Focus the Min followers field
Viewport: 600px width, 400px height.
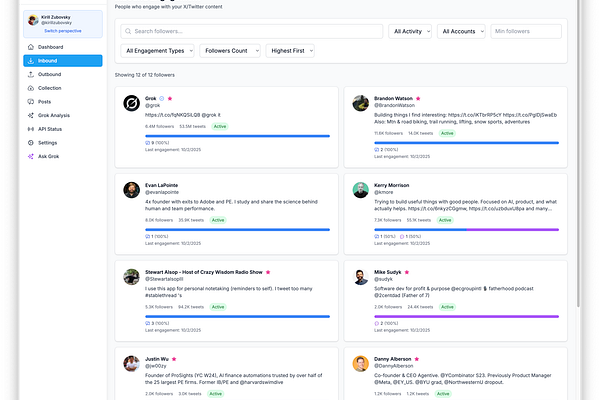[x=526, y=31]
